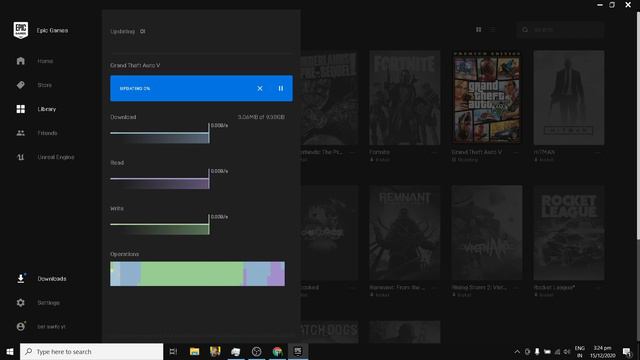Image resolution: width=640 pixels, height=360 pixels.
Task: Open Google Chrome from the taskbar
Action: coord(277,351)
